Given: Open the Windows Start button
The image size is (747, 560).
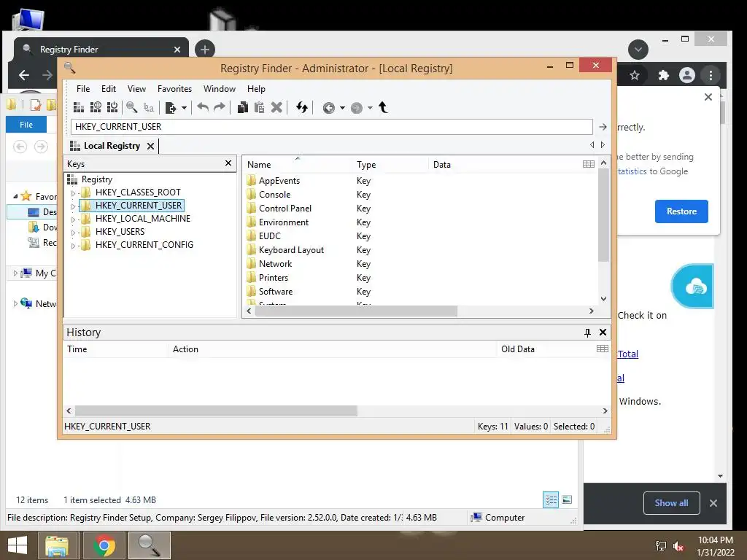Looking at the screenshot, I should pos(18,545).
